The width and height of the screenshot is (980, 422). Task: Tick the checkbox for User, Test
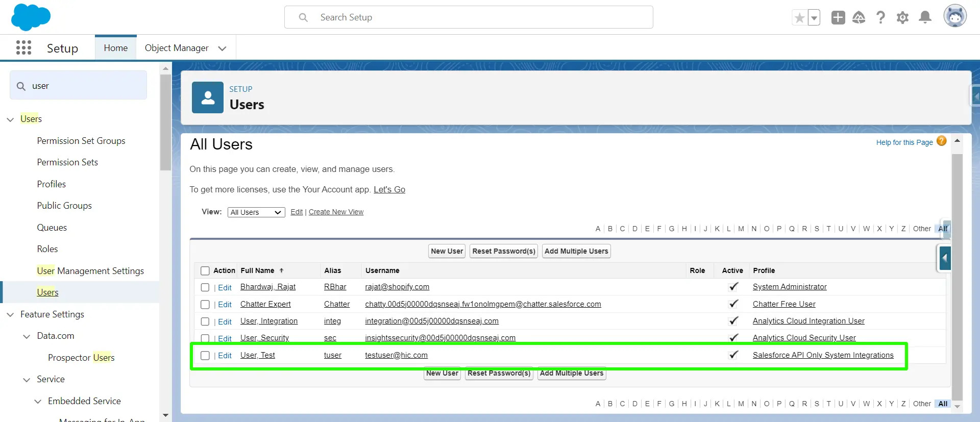205,356
